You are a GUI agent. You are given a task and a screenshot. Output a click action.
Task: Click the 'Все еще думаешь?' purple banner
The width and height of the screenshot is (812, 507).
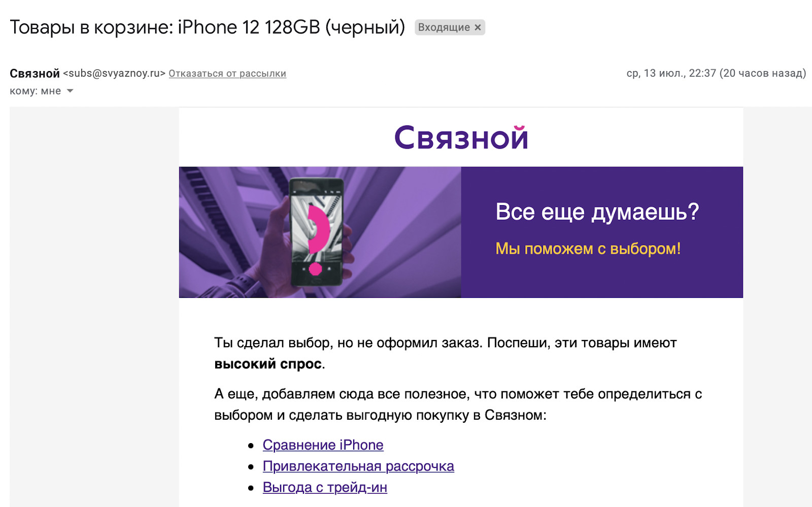pos(602,232)
